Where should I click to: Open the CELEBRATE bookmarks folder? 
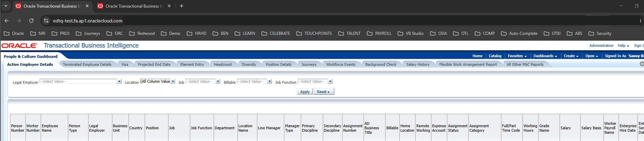[x=276, y=33]
